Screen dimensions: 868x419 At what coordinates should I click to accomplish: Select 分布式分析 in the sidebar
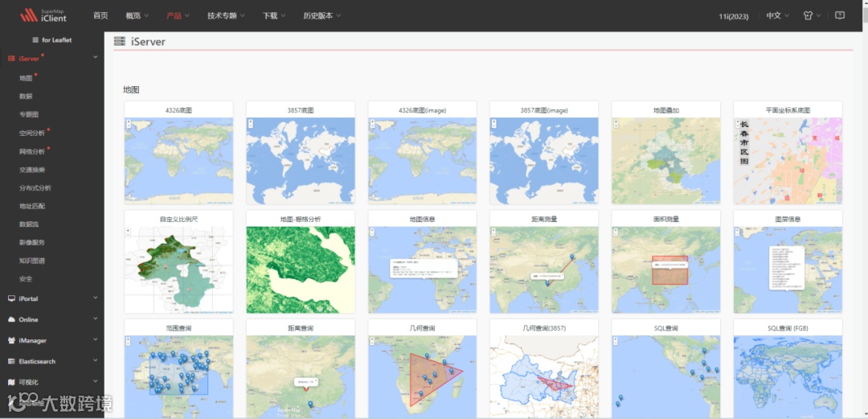point(35,188)
